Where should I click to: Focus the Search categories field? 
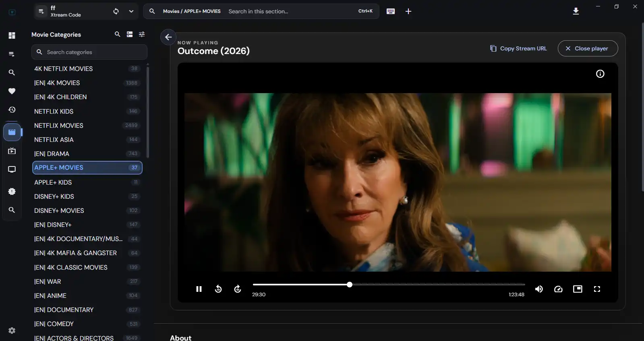(89, 52)
